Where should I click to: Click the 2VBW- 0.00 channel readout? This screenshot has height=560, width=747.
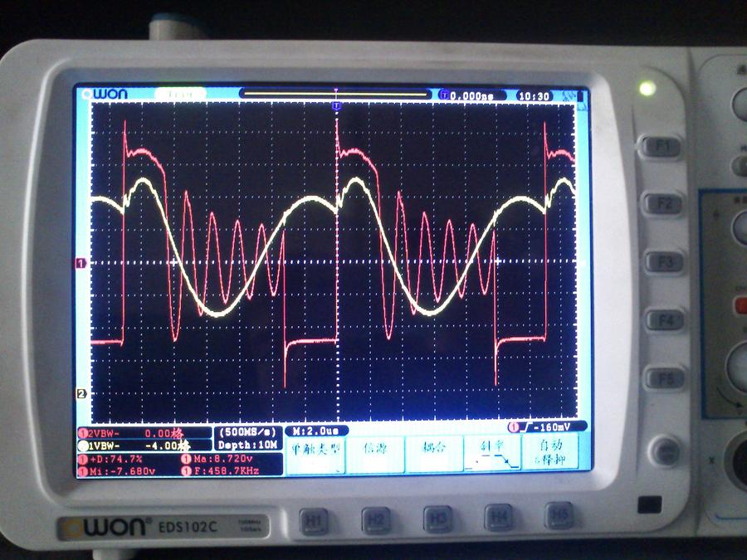pyautogui.click(x=144, y=433)
